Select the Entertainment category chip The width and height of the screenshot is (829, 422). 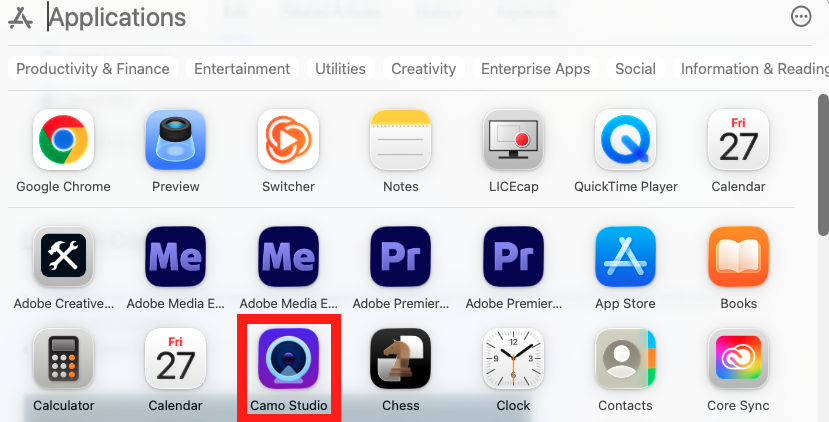pyautogui.click(x=242, y=69)
